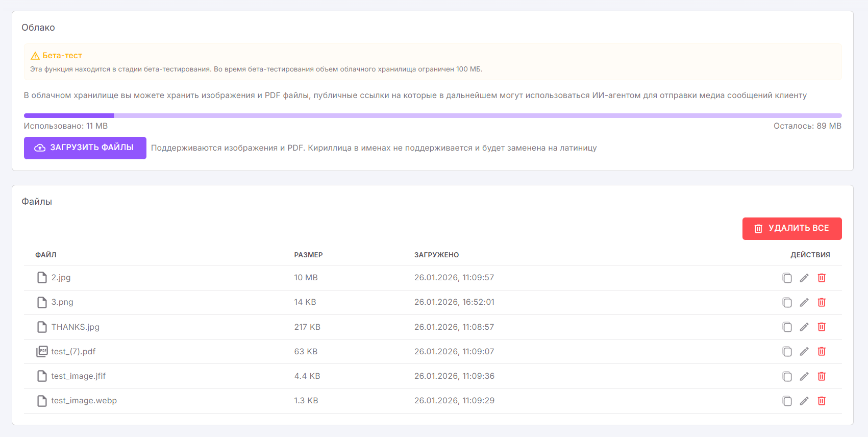Delete test_image.webp using trash icon
The width and height of the screenshot is (868, 437).
pos(822,401)
